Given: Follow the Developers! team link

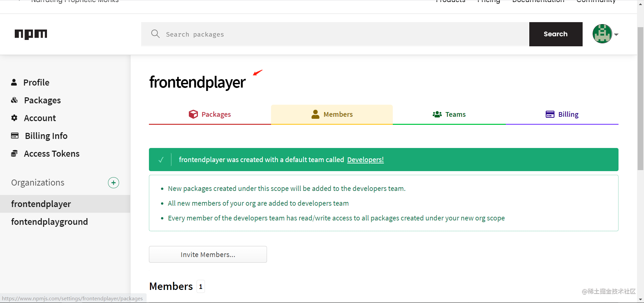Looking at the screenshot, I should tap(365, 160).
